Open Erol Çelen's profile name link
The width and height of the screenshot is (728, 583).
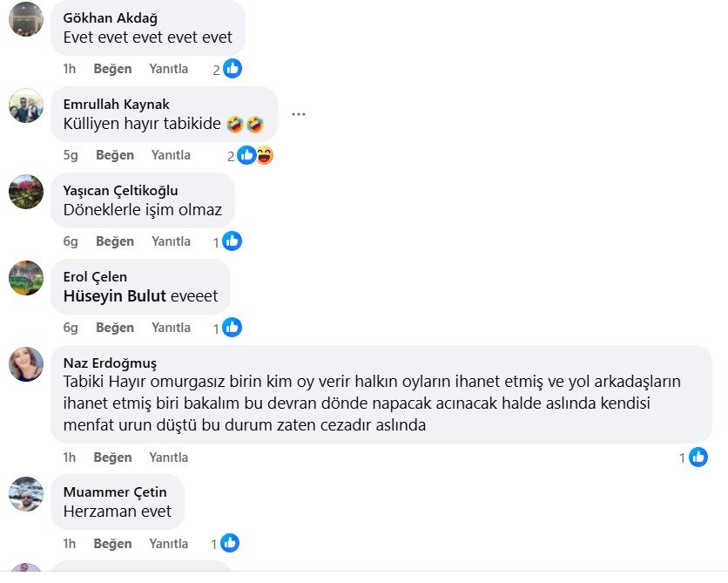[95, 277]
